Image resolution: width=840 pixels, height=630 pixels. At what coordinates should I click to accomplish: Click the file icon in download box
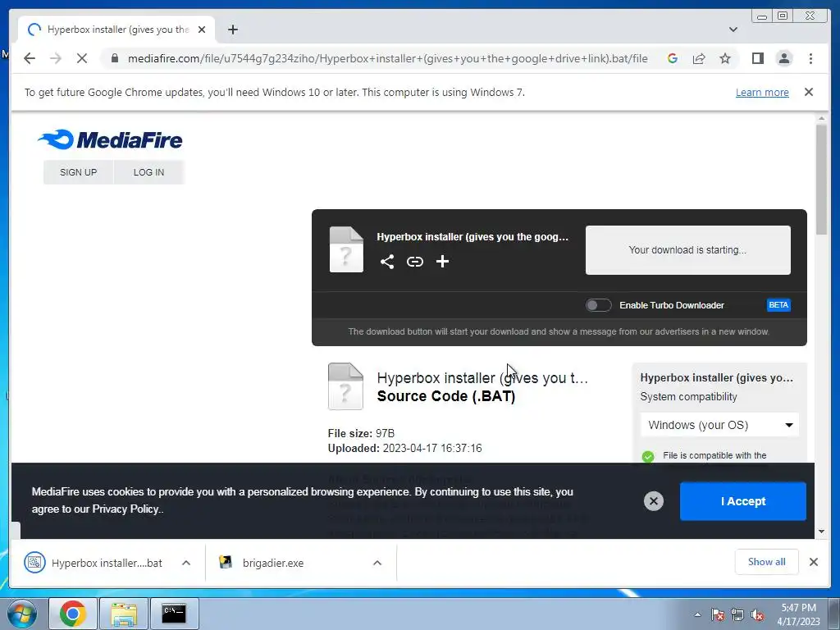346,249
